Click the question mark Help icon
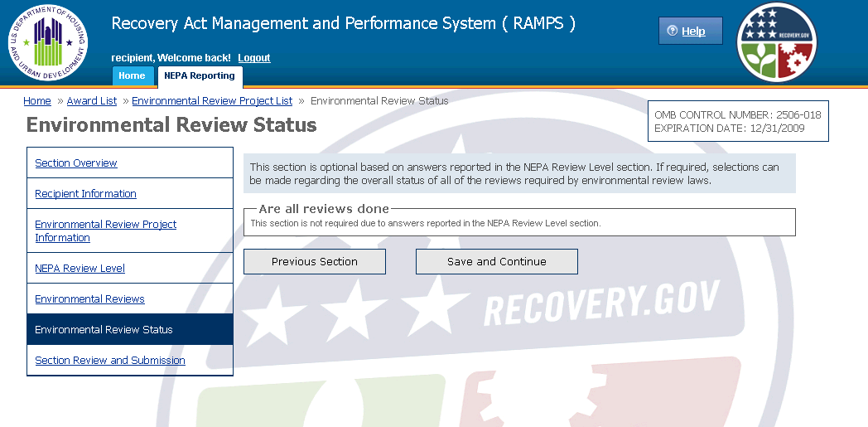 coord(673,31)
